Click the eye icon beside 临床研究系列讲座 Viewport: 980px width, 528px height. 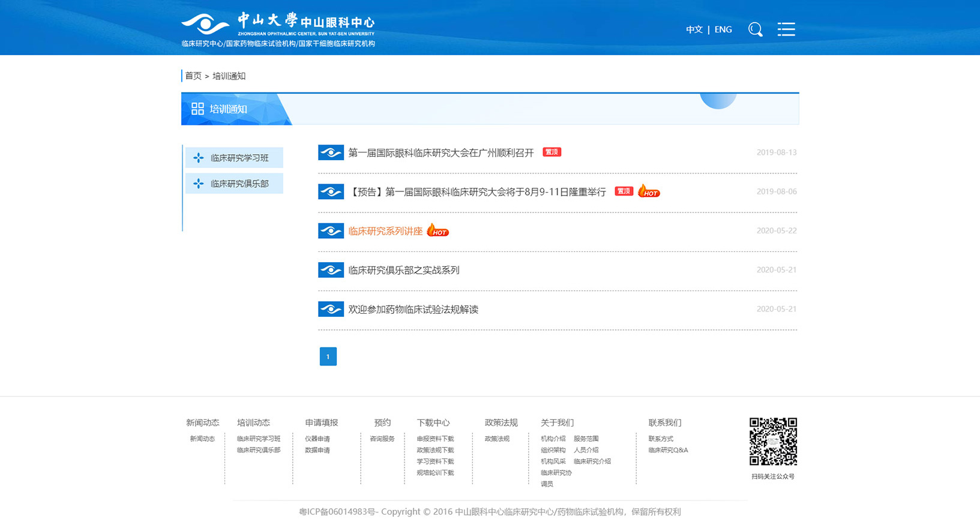[331, 231]
